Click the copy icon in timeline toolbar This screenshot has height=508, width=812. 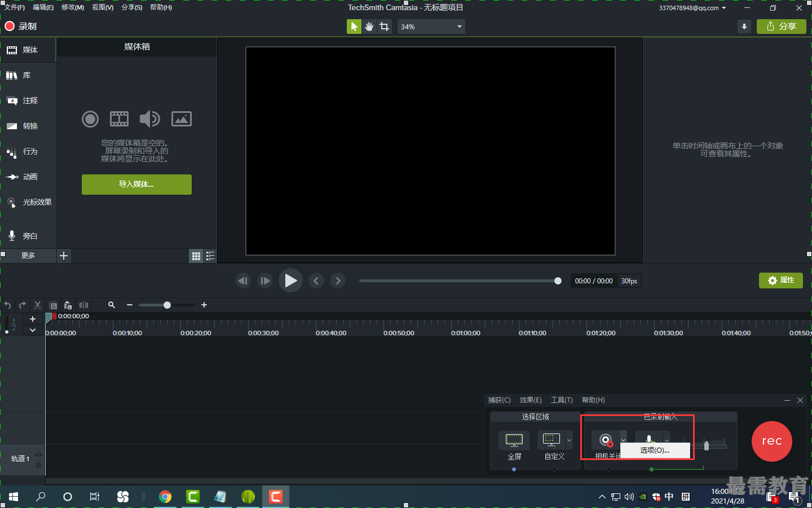point(53,305)
